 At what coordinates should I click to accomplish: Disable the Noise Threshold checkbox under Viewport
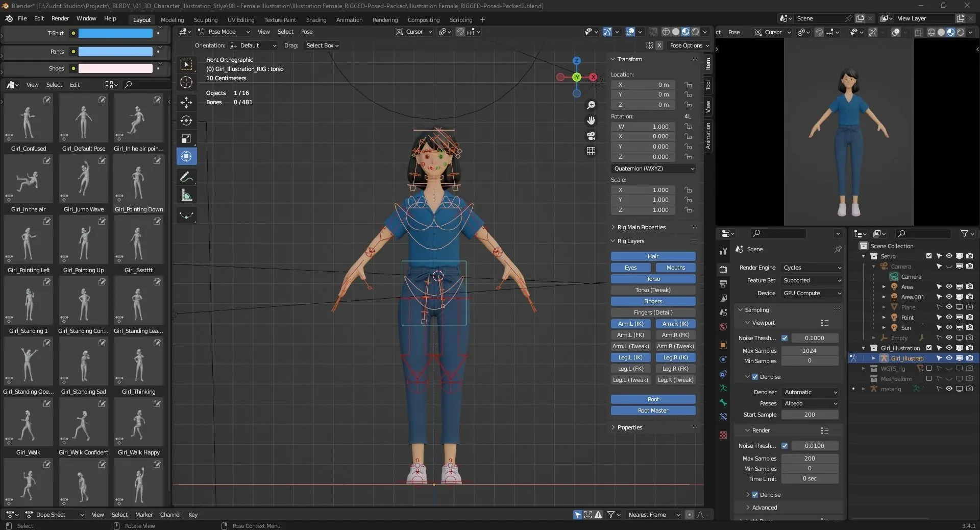pyautogui.click(x=785, y=338)
